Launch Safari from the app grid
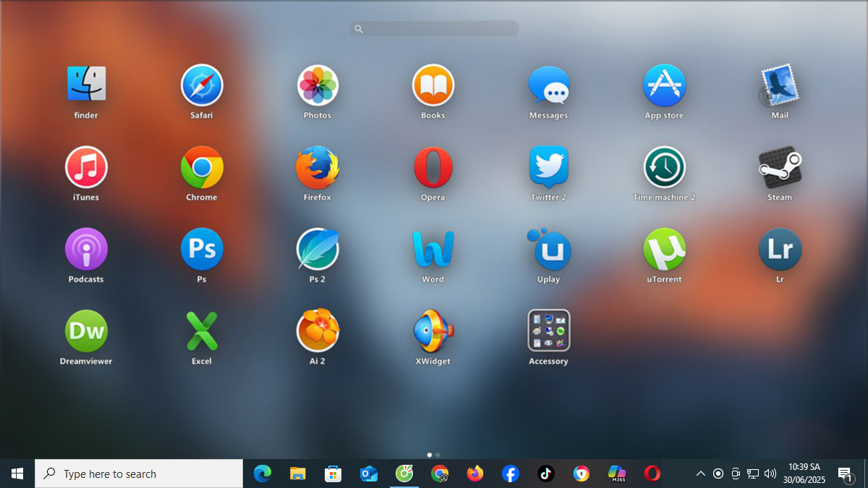Viewport: 868px width, 488px height. 202,85
